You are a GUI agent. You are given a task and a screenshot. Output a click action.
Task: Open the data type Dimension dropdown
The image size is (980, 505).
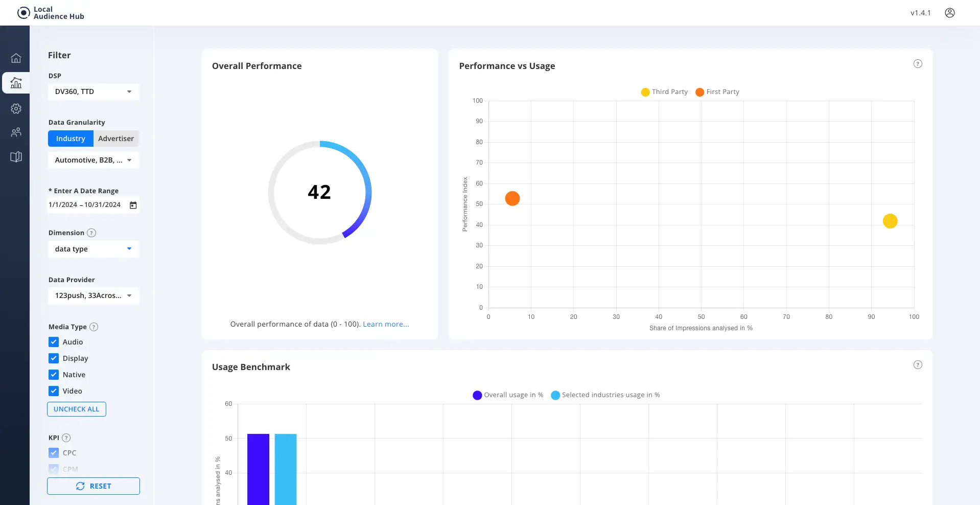click(94, 249)
